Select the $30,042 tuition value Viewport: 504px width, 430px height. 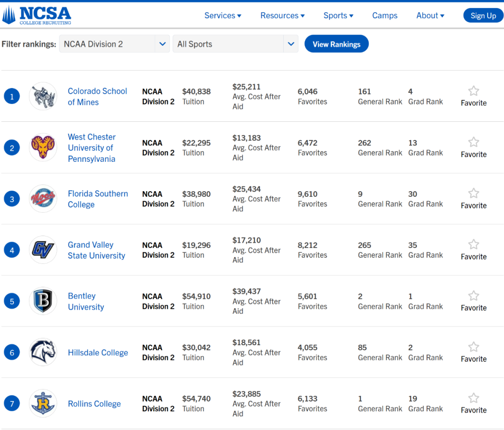click(196, 347)
